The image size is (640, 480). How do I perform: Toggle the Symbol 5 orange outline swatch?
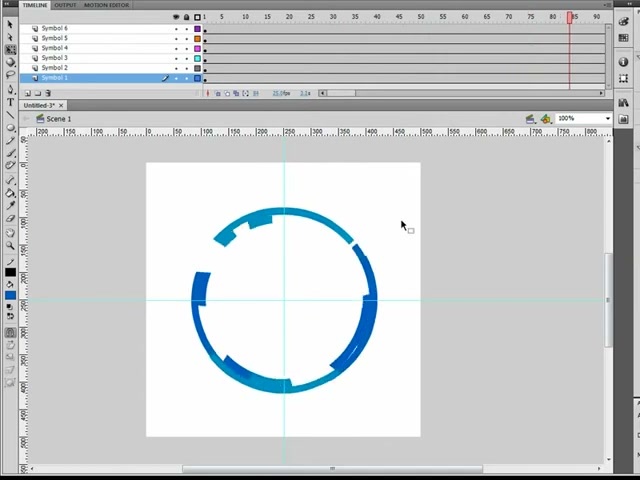pos(198,39)
